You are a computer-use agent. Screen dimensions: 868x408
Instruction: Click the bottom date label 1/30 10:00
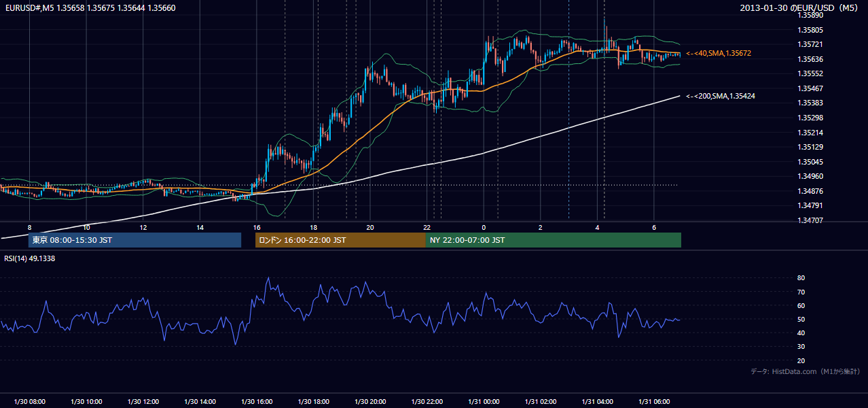point(86,402)
